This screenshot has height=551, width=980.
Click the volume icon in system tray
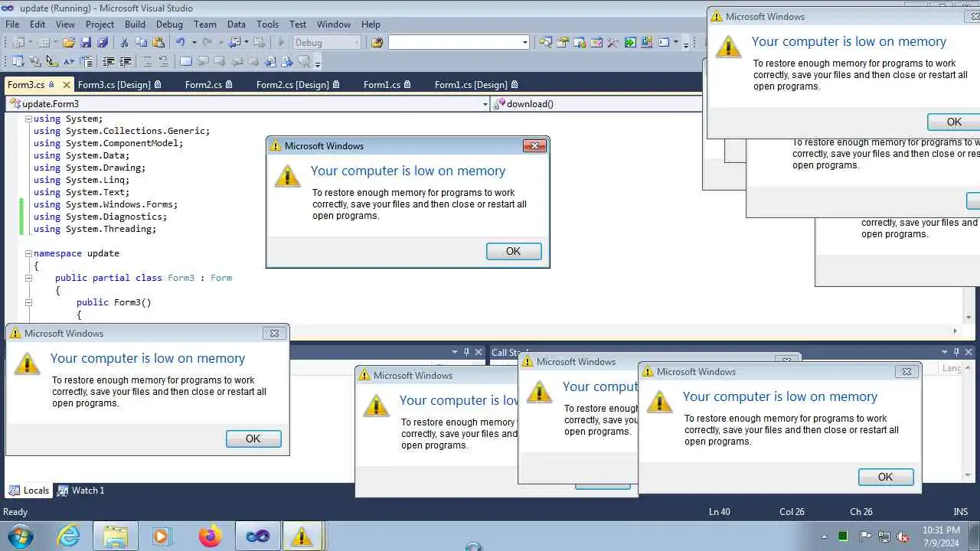click(903, 536)
